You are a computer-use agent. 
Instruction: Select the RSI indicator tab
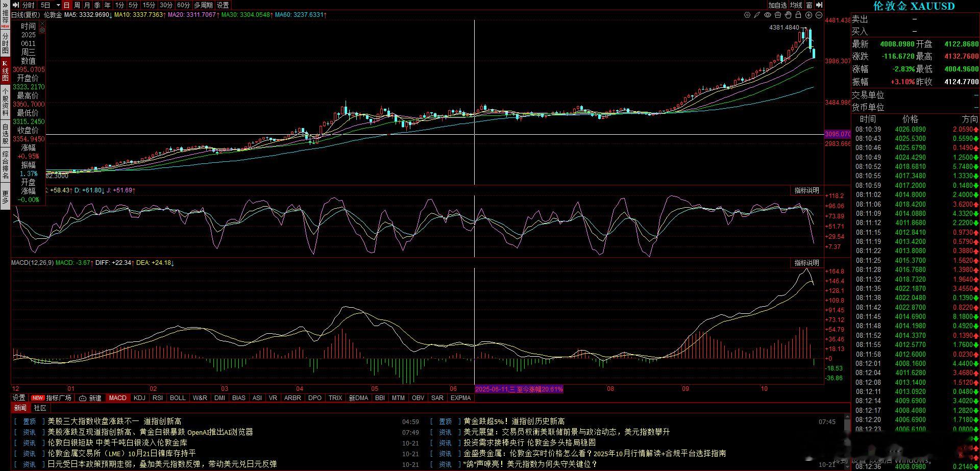[x=158, y=398]
